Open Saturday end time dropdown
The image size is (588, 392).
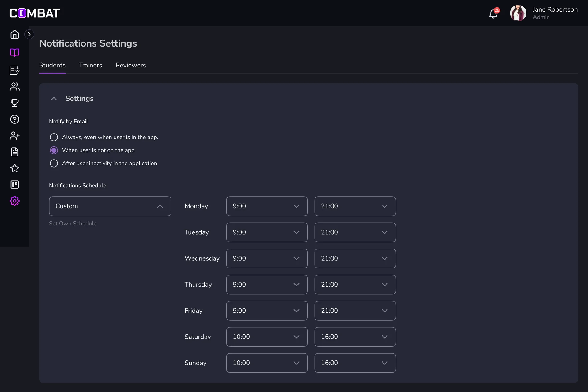tap(355, 337)
